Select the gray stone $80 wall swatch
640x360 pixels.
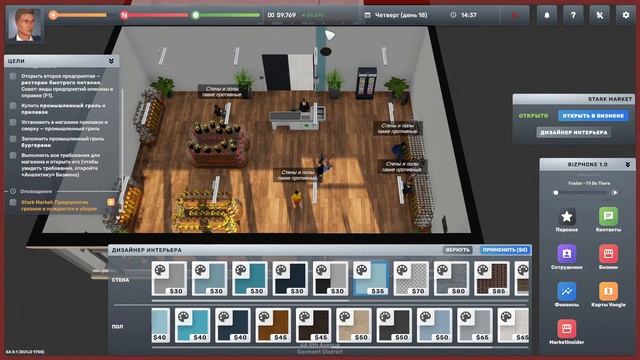coord(452,278)
